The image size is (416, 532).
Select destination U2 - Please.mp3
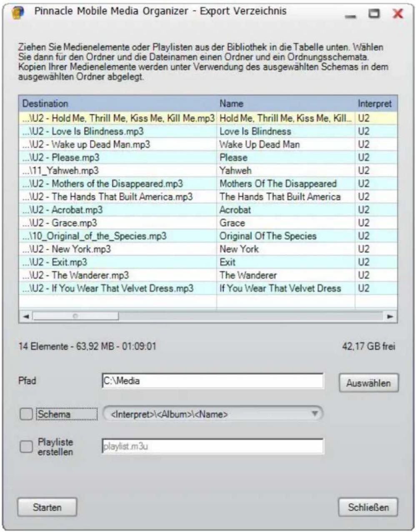(118, 158)
